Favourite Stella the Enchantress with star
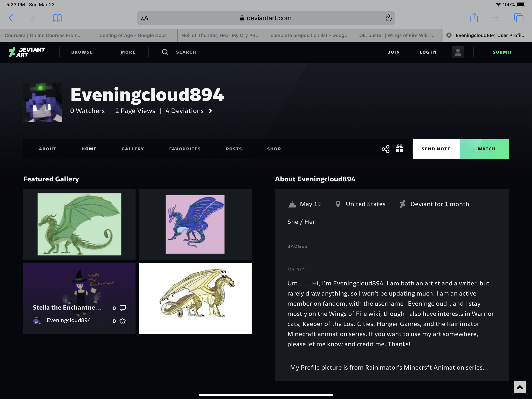Screen dimensions: 532x399 pyautogui.click(x=122, y=321)
